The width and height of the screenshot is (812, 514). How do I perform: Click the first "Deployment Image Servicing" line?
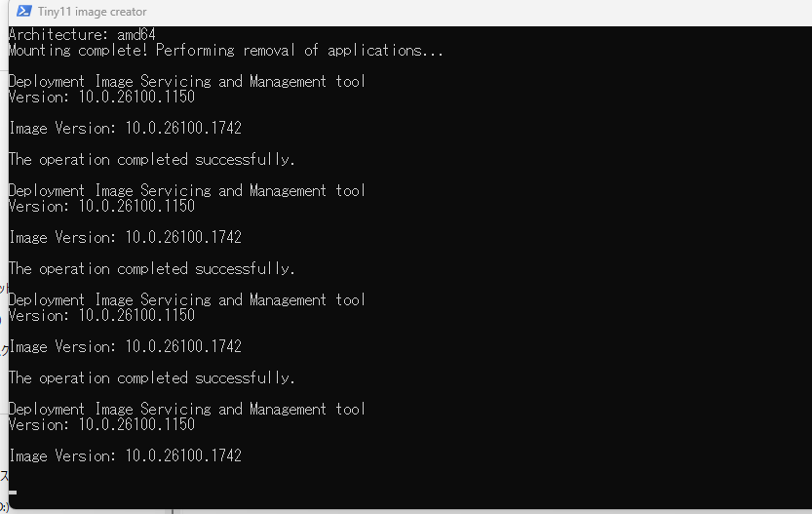186,81
